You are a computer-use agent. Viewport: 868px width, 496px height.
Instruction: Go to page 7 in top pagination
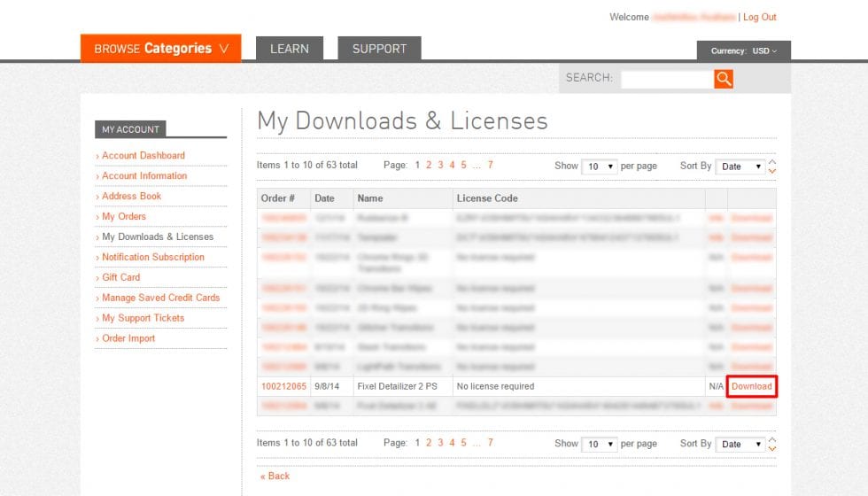point(490,165)
